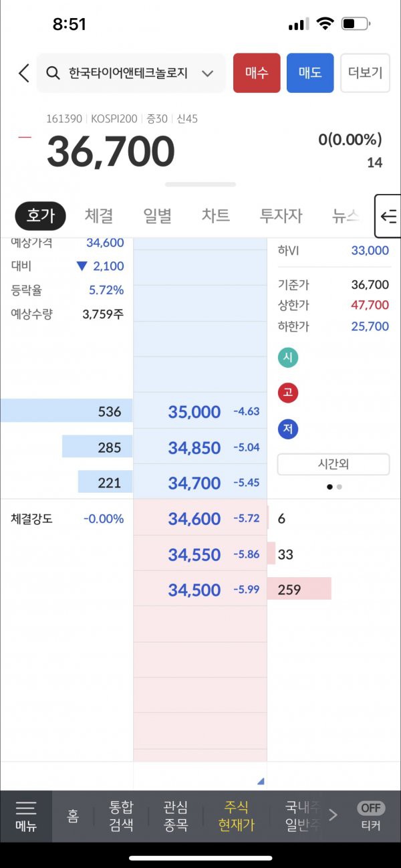The image size is (401, 868).
Task: Click the blue 저 low price badge
Action: click(287, 429)
